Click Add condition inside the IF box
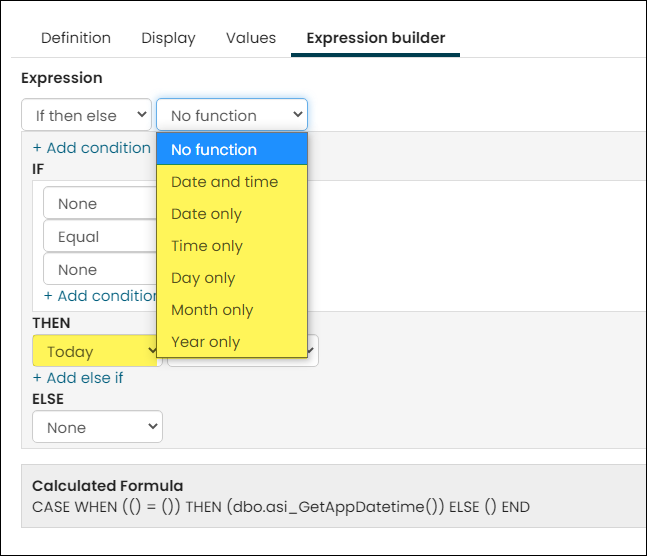The width and height of the screenshot is (647, 556). [x=100, y=296]
